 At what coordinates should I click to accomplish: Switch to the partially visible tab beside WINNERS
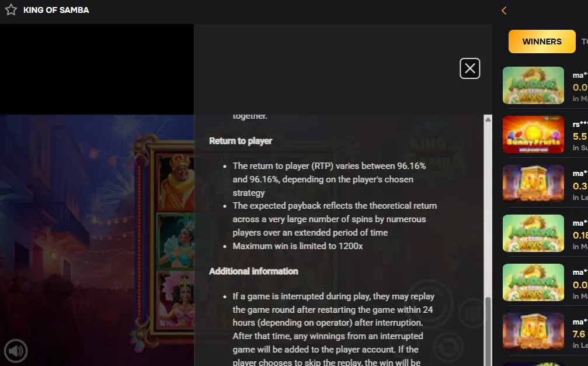pyautogui.click(x=584, y=42)
